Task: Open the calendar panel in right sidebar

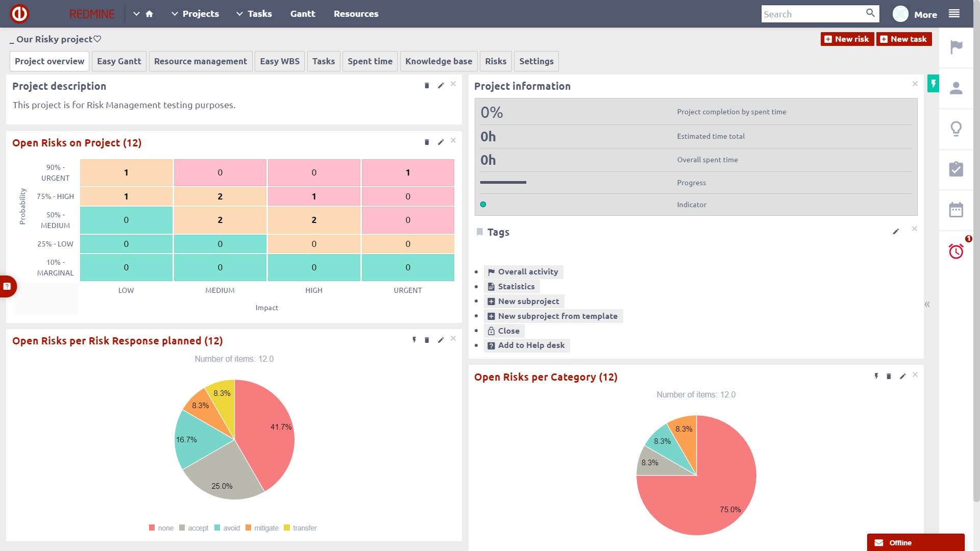Action: tap(955, 210)
